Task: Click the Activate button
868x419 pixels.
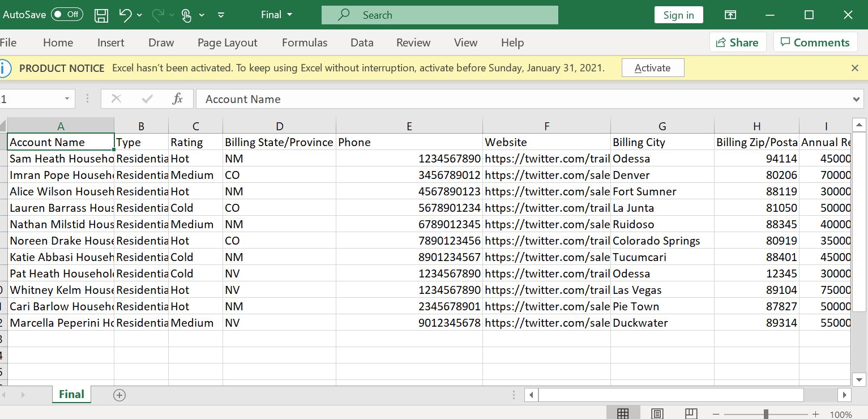Action: tap(652, 68)
